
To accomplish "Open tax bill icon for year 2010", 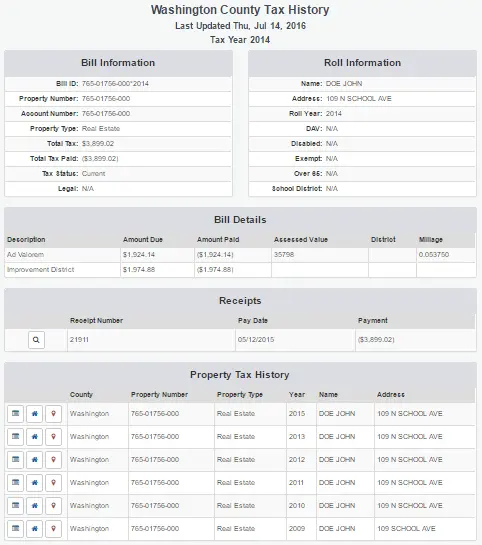I will click(x=15, y=505).
